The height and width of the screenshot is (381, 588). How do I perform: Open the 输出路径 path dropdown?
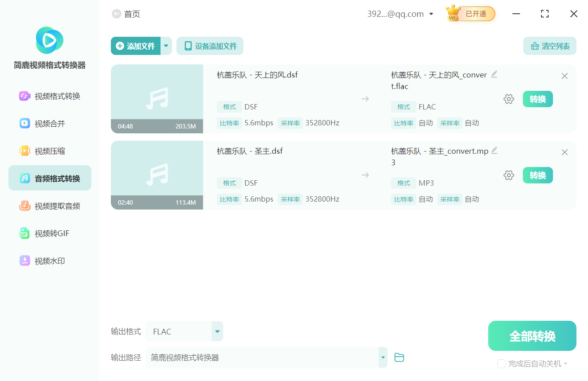pos(382,357)
